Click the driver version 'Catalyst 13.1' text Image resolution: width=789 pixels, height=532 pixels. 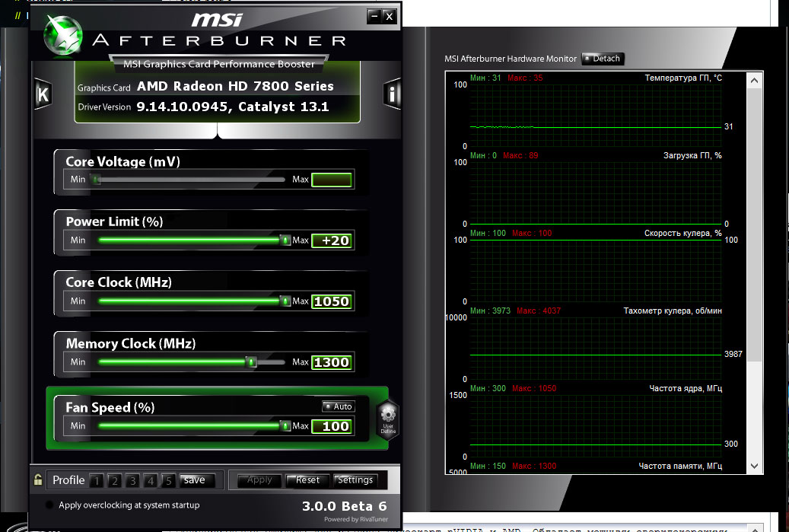[x=283, y=107]
